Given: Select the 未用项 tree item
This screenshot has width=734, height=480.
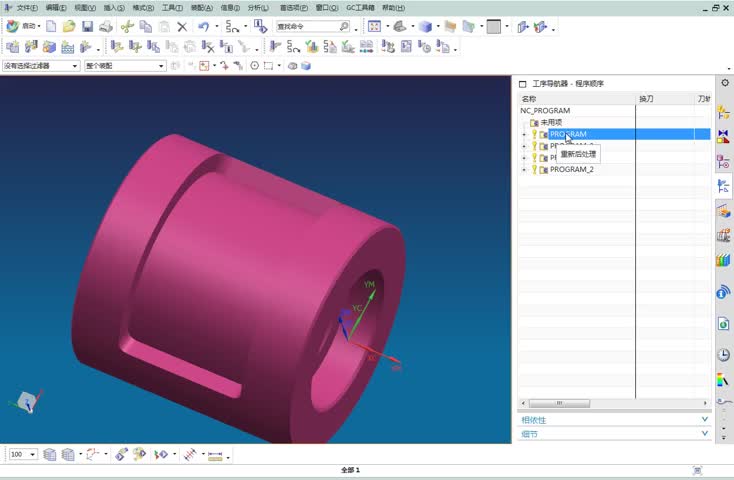Looking at the screenshot, I should click(x=551, y=122).
